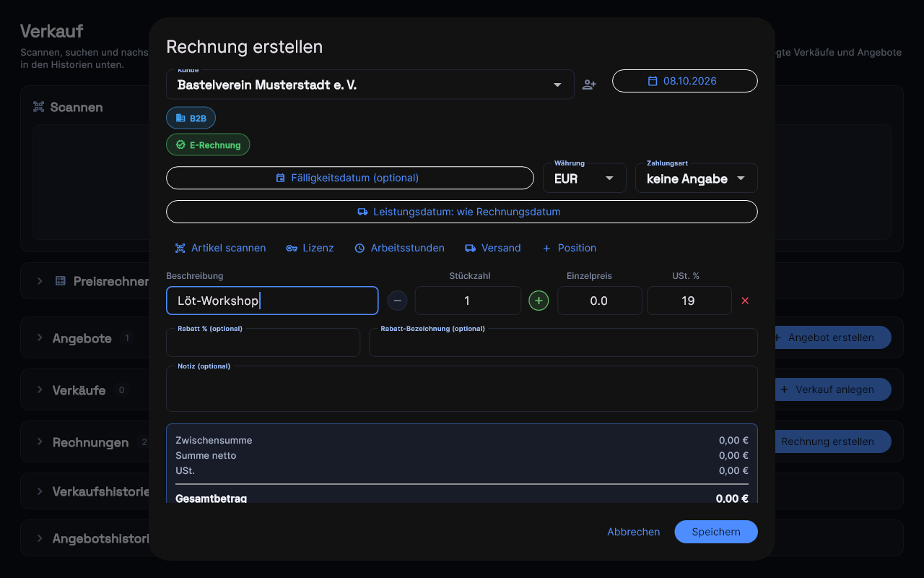924x578 pixels.
Task: Click the add new customer icon
Action: click(x=589, y=85)
